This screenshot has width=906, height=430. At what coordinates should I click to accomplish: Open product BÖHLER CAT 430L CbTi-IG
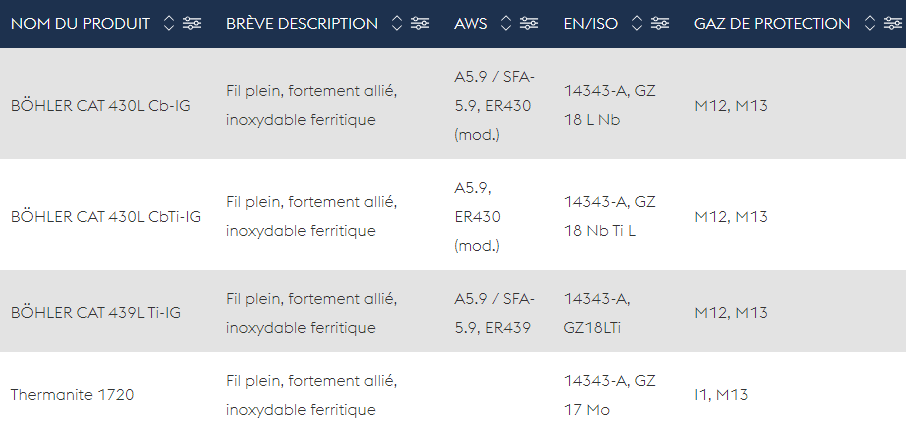(x=106, y=217)
